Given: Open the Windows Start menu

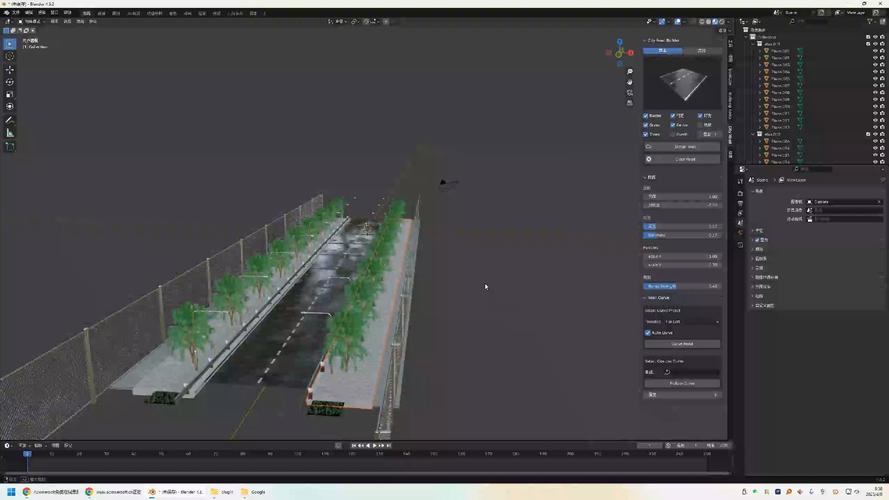Looking at the screenshot, I should 11,491.
